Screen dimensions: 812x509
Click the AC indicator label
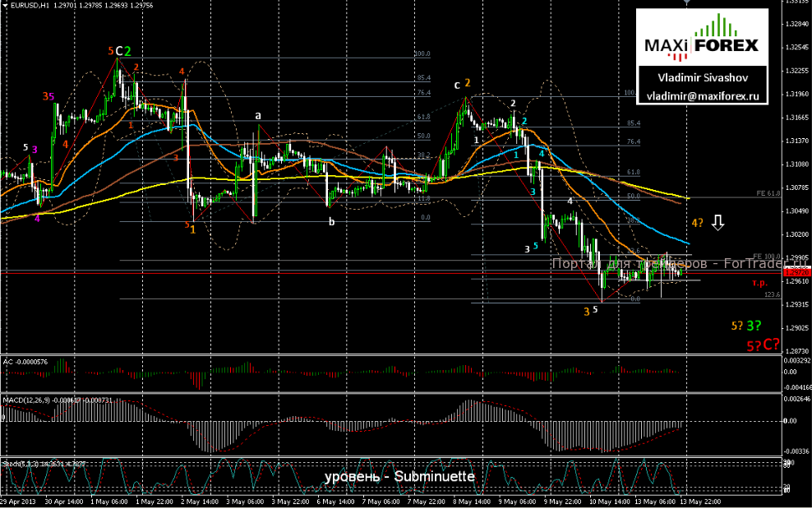tap(25, 362)
